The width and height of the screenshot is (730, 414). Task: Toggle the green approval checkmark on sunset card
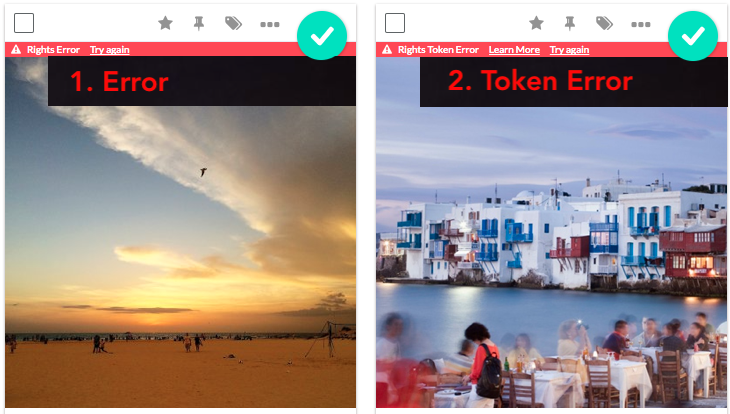click(x=322, y=36)
